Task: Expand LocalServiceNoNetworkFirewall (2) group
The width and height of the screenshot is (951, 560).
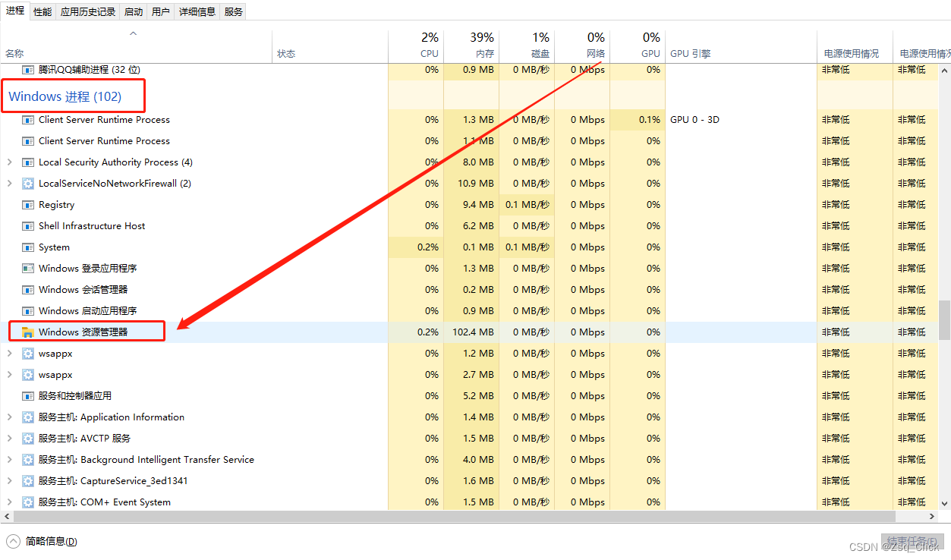Action: pos(9,184)
